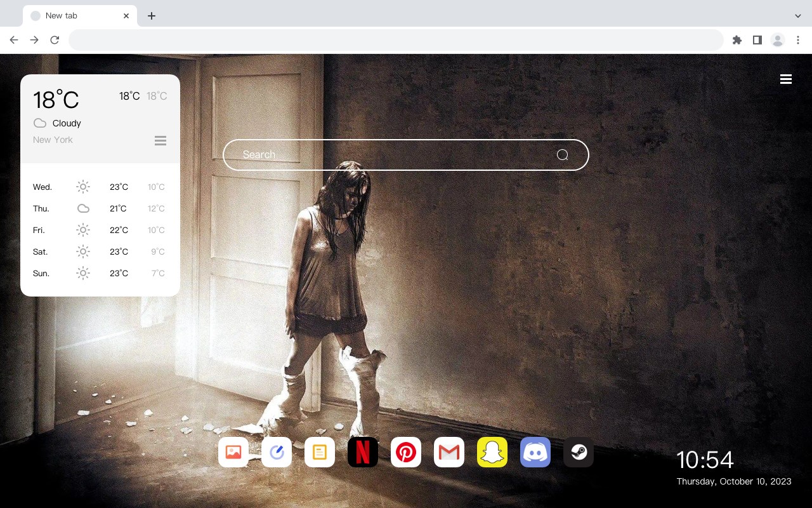Click the 10:54 clock display
812x508 pixels.
(705, 460)
